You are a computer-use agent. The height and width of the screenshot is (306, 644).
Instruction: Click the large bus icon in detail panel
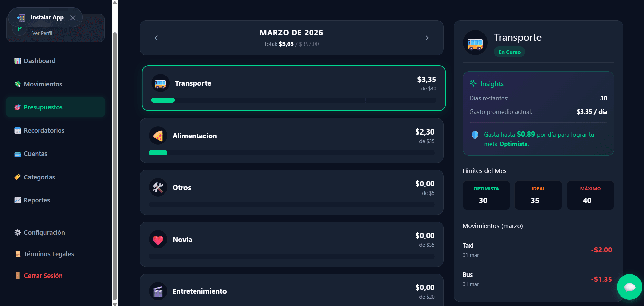tap(475, 43)
